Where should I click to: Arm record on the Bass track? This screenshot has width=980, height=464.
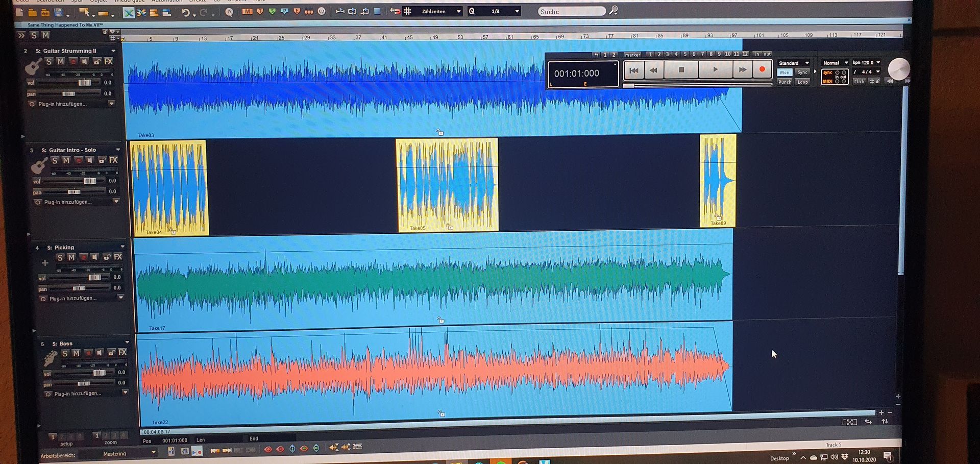pyautogui.click(x=88, y=353)
